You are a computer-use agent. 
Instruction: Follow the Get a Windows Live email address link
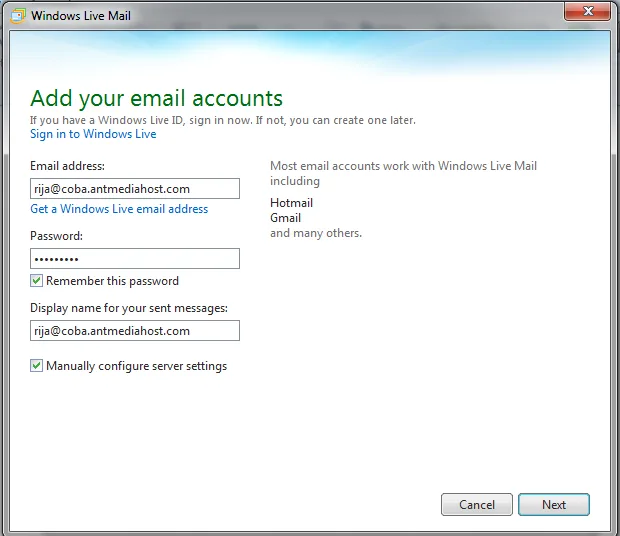[119, 209]
